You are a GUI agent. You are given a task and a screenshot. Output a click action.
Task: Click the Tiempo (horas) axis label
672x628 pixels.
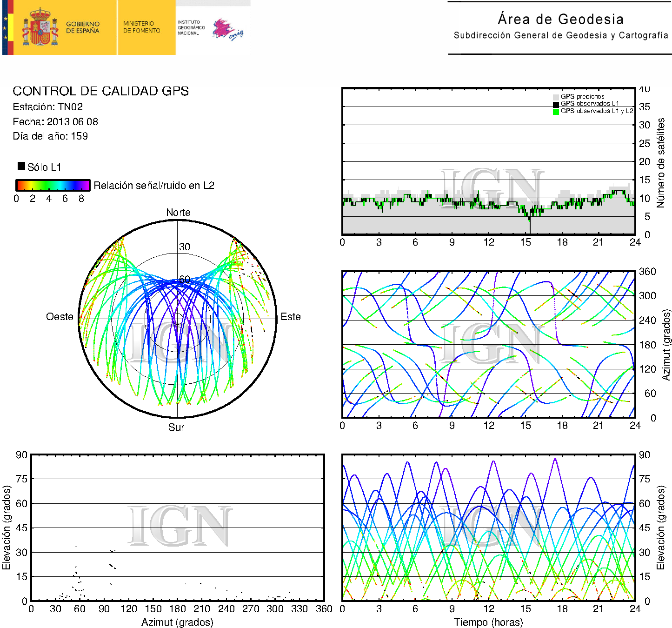[x=488, y=622]
